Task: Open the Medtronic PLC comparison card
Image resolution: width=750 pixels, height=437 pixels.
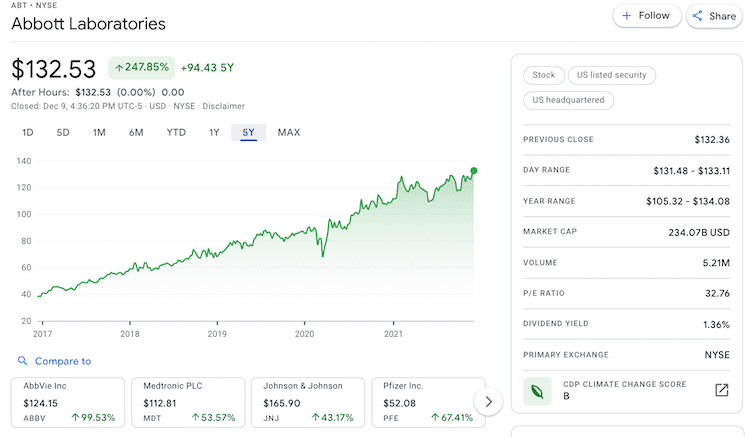Action: 188,402
